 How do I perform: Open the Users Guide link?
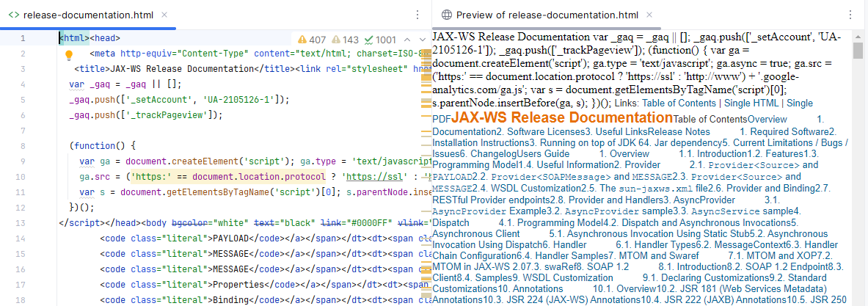[542, 153]
